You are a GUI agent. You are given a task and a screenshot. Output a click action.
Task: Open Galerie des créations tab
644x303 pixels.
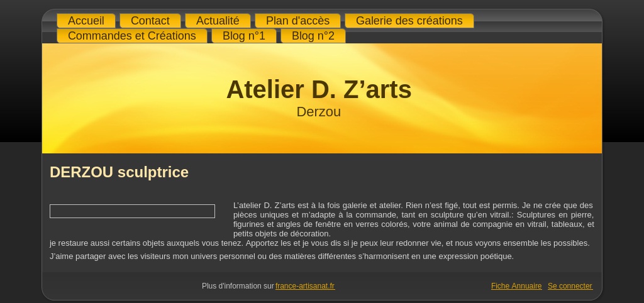click(x=409, y=21)
